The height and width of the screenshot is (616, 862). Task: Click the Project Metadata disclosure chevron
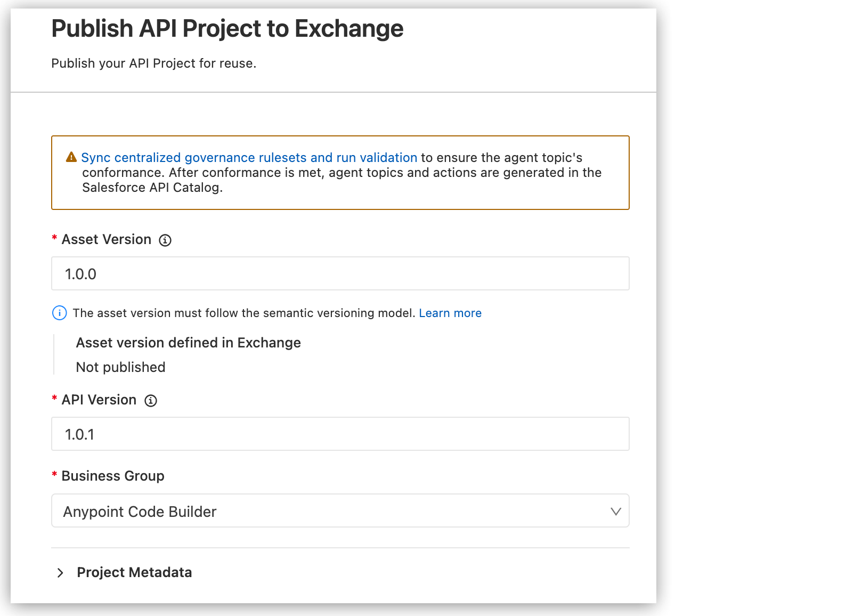click(60, 572)
